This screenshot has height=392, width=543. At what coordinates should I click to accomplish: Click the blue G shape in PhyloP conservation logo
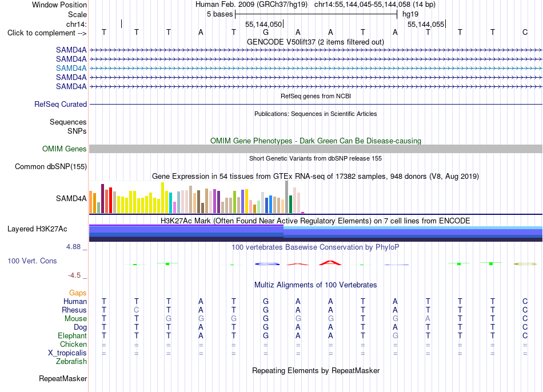pyautogui.click(x=267, y=264)
